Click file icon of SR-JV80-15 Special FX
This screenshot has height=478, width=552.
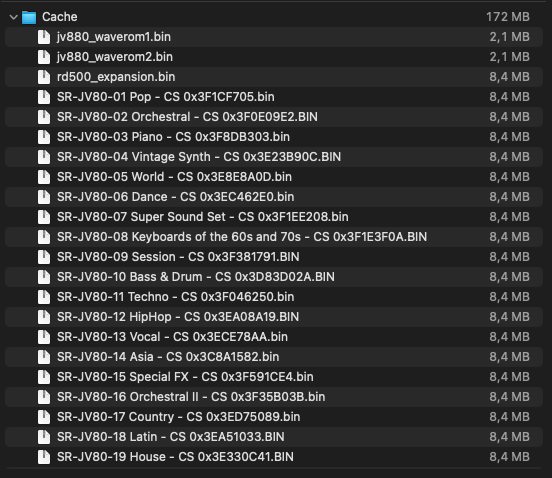[x=44, y=377]
